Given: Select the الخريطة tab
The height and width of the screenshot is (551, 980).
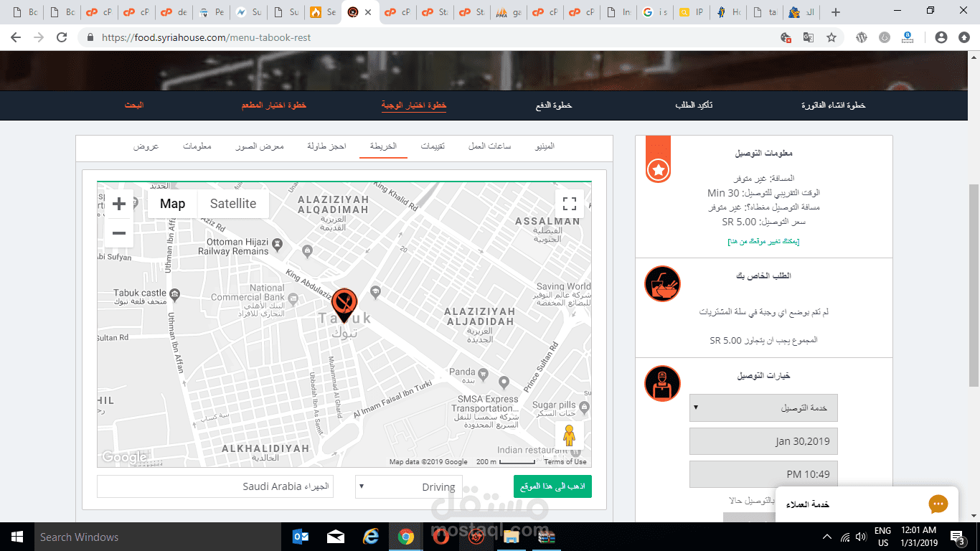Looking at the screenshot, I should click(x=383, y=146).
